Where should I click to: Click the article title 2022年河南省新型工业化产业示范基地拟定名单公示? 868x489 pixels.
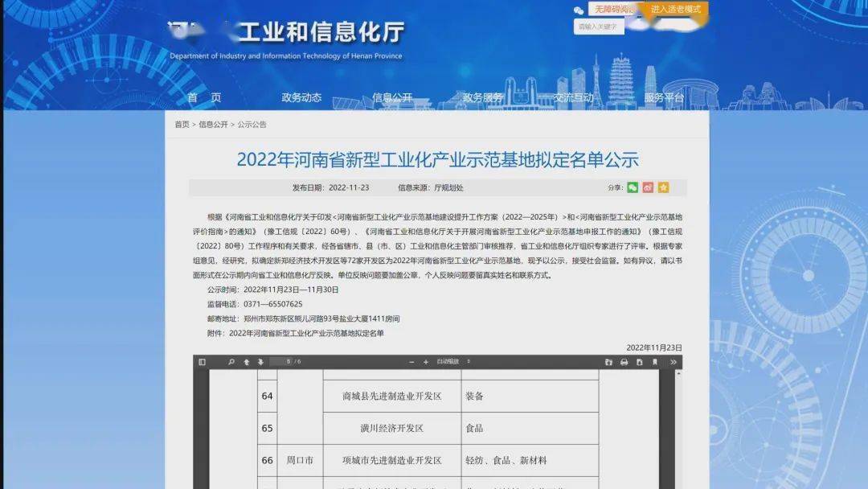tap(437, 159)
